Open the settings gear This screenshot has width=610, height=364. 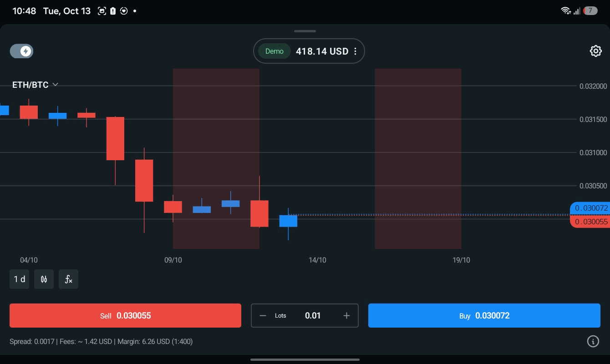click(x=595, y=51)
